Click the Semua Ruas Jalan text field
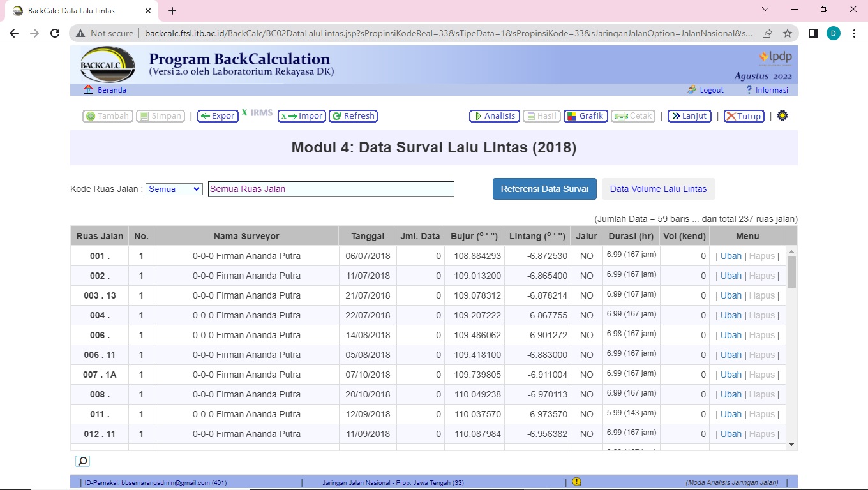868x490 pixels. (x=331, y=189)
